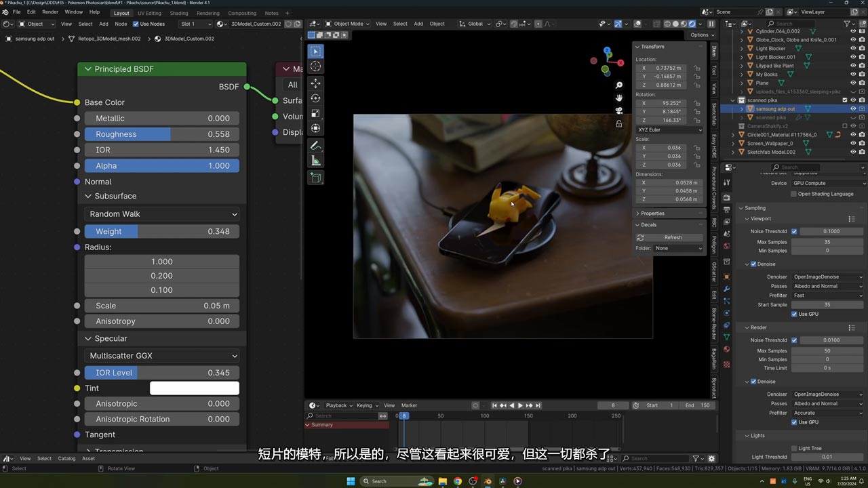Toggle viewport Noise Threshold checkbox
Viewport: 868px width, 488px height.
[794, 231]
